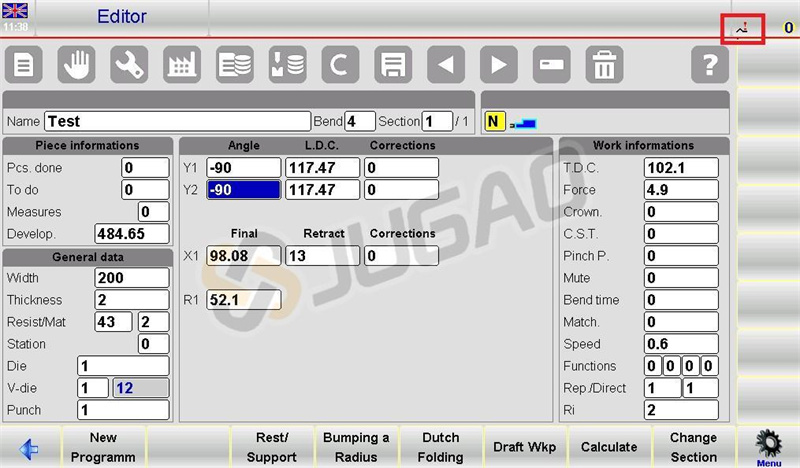Click the New Programm button

pyautogui.click(x=103, y=447)
